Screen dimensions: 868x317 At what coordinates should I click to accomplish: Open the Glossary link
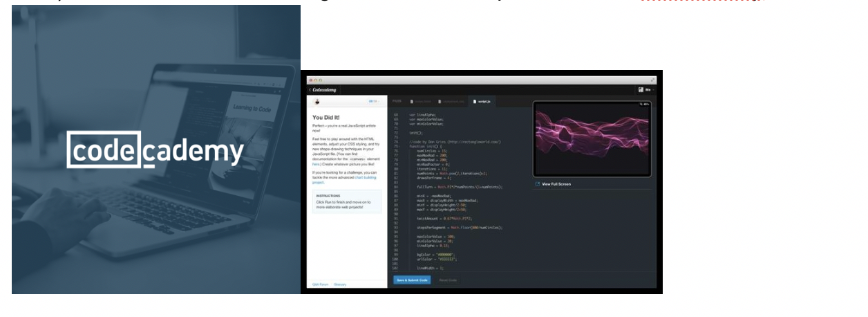click(x=340, y=284)
